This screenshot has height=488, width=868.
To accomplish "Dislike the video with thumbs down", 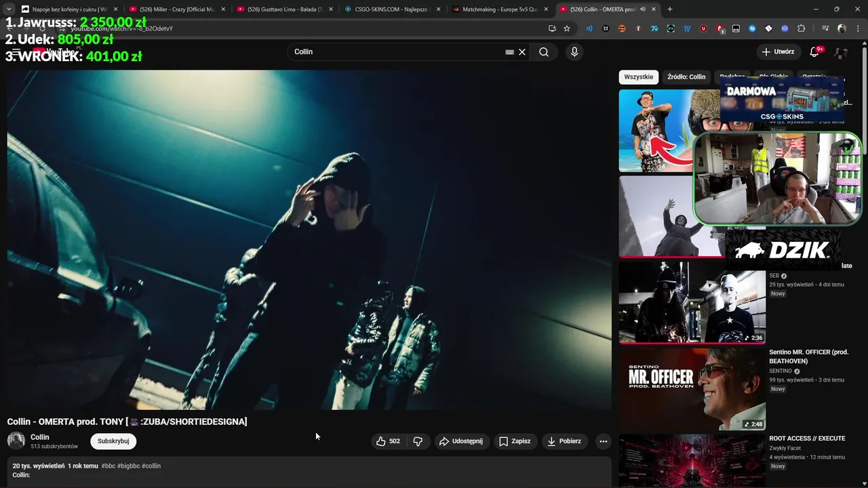I will [418, 441].
